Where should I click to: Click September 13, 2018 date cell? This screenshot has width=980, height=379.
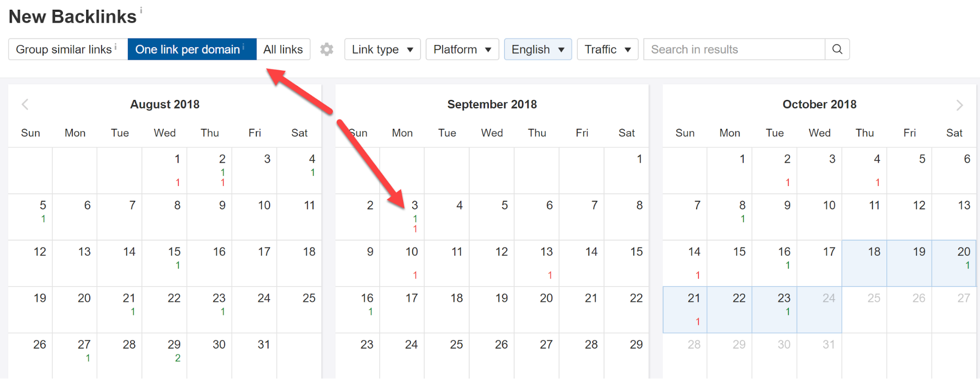tap(537, 263)
